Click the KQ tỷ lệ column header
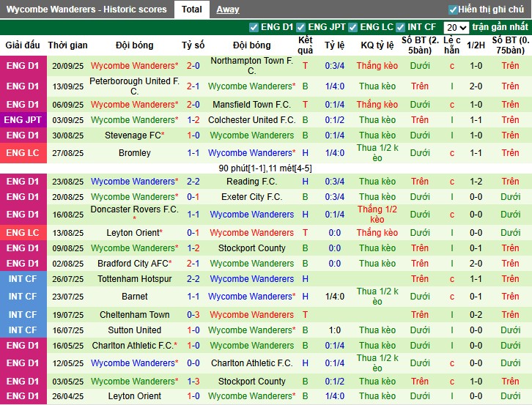532x405 pixels. [x=377, y=45]
